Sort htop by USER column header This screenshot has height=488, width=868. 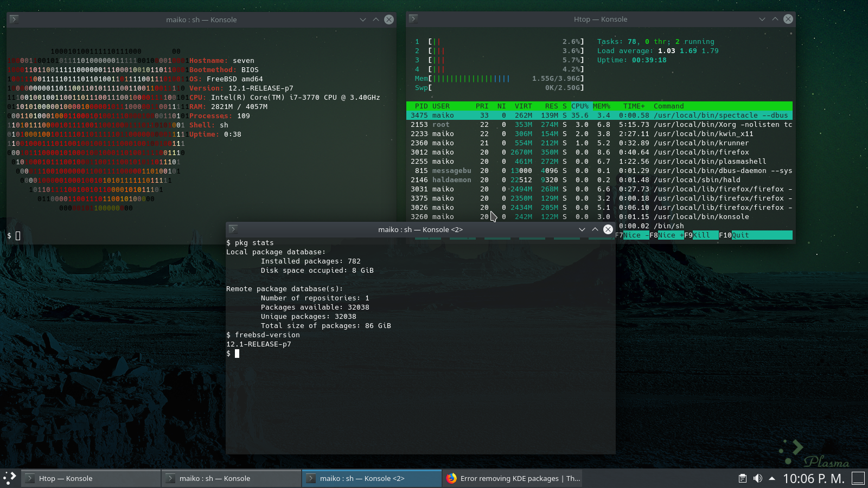tap(441, 106)
